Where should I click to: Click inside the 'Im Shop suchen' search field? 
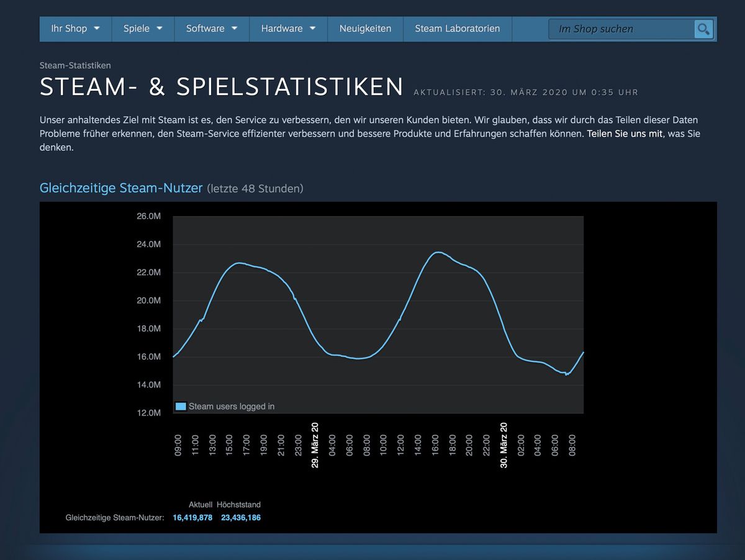621,29
